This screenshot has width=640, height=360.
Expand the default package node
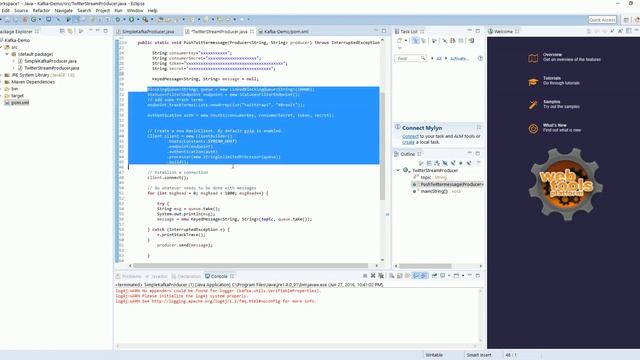click(x=7, y=54)
